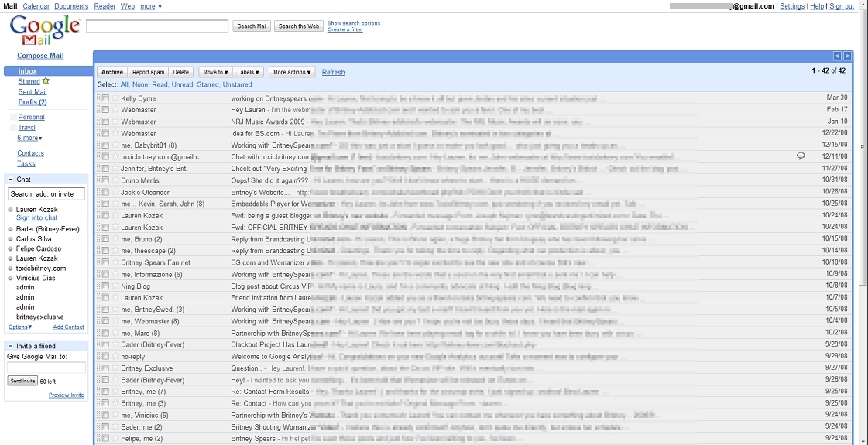Image resolution: width=868 pixels, height=445 pixels.
Task: Click the Google Mail logo
Action: [44, 30]
